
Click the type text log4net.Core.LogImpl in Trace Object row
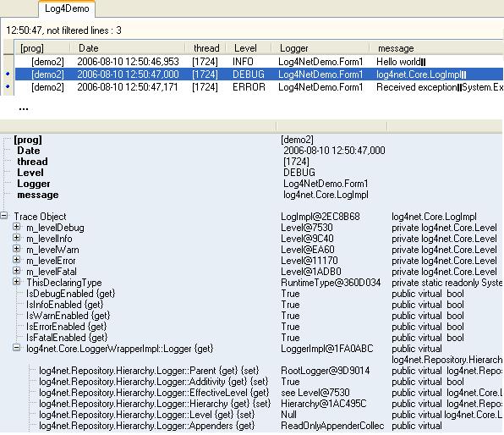434,217
